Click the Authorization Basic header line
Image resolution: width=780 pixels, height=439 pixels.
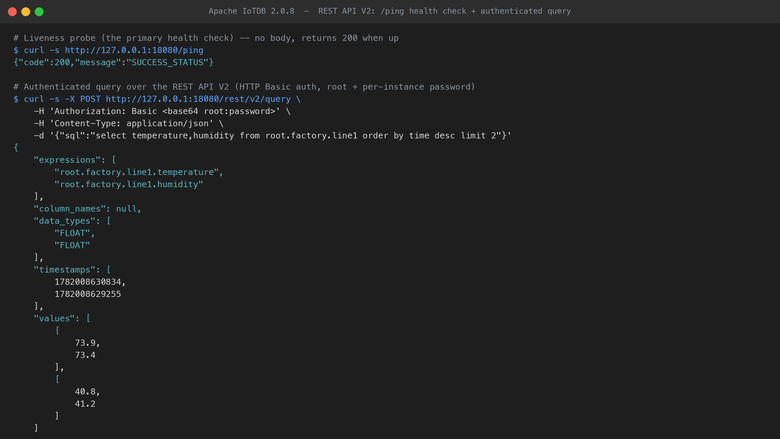[x=162, y=111]
